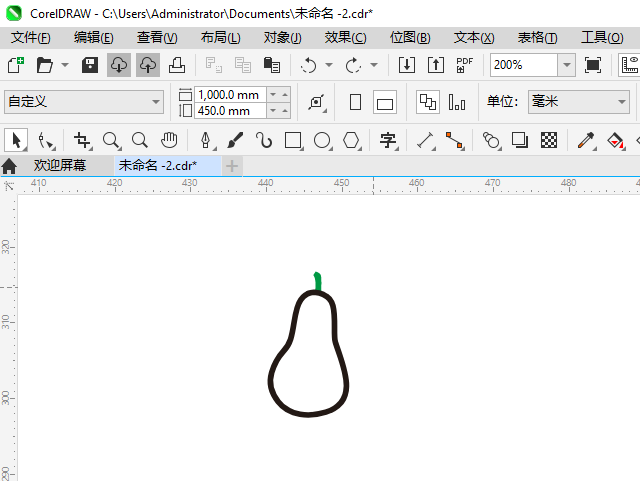Select the Dimension line tool
The image size is (640, 481).
coord(425,140)
